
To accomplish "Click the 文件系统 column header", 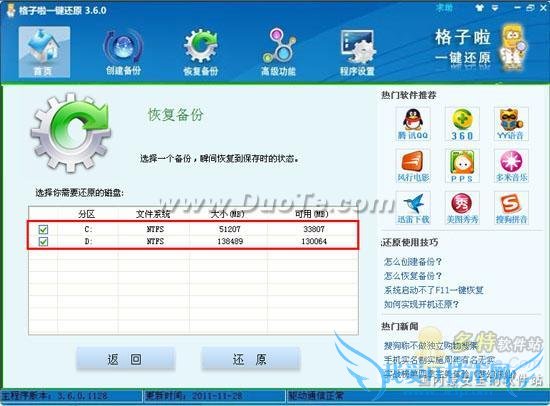I will pos(153,214).
